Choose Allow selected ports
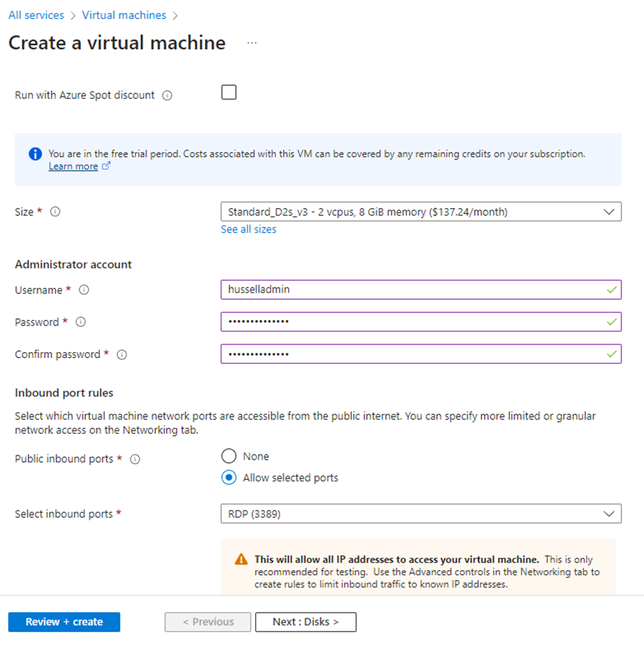644x646 pixels. click(x=229, y=478)
